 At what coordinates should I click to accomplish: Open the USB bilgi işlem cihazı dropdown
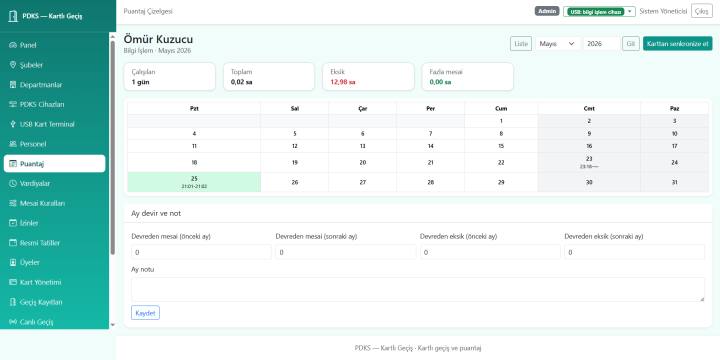coord(599,11)
